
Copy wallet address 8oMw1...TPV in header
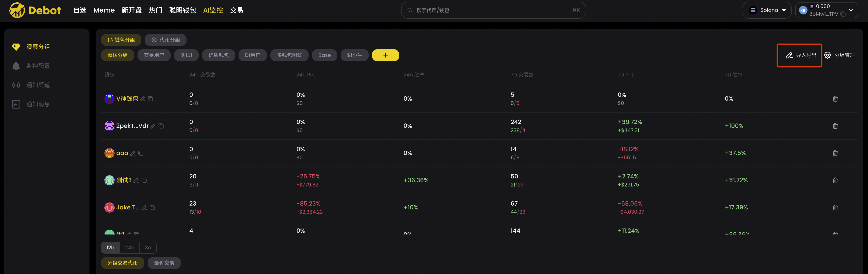click(843, 14)
